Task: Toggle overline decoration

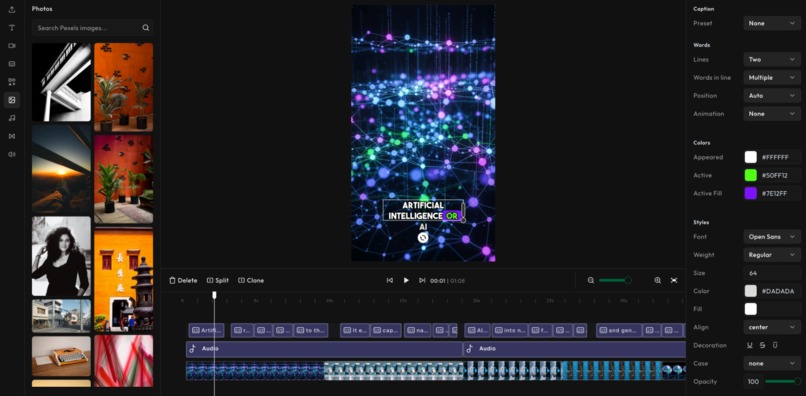Action: [x=775, y=345]
